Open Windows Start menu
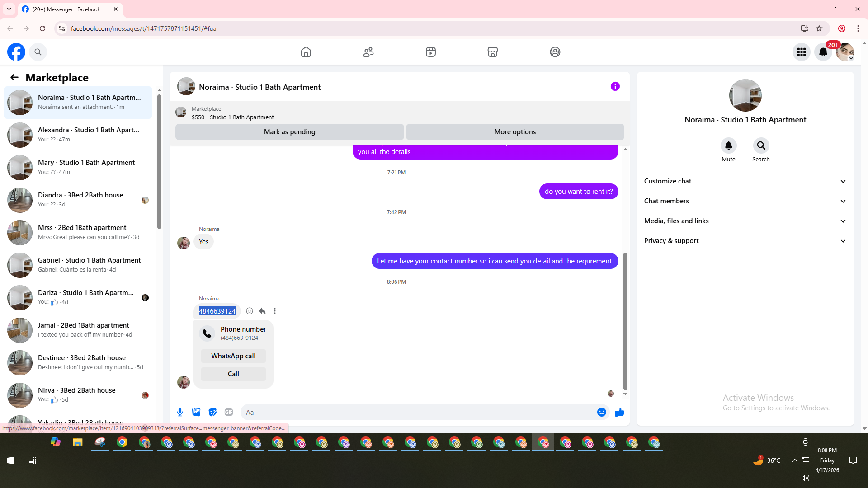 coord(11,460)
